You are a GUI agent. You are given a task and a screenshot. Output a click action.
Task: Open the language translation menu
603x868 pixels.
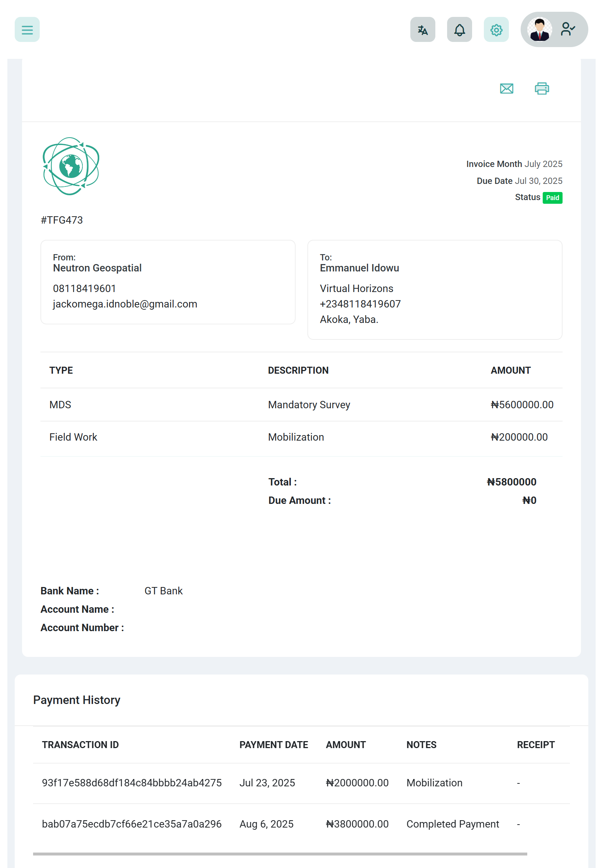[x=422, y=29]
